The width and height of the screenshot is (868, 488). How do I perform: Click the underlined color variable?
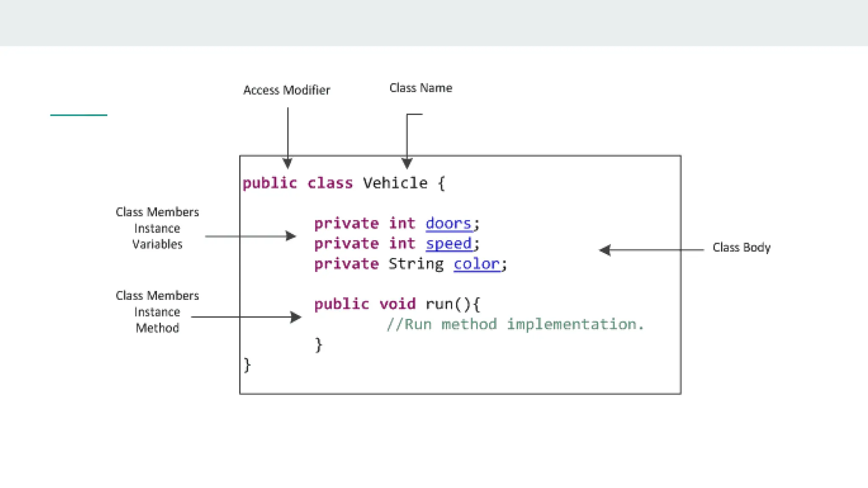pos(476,264)
